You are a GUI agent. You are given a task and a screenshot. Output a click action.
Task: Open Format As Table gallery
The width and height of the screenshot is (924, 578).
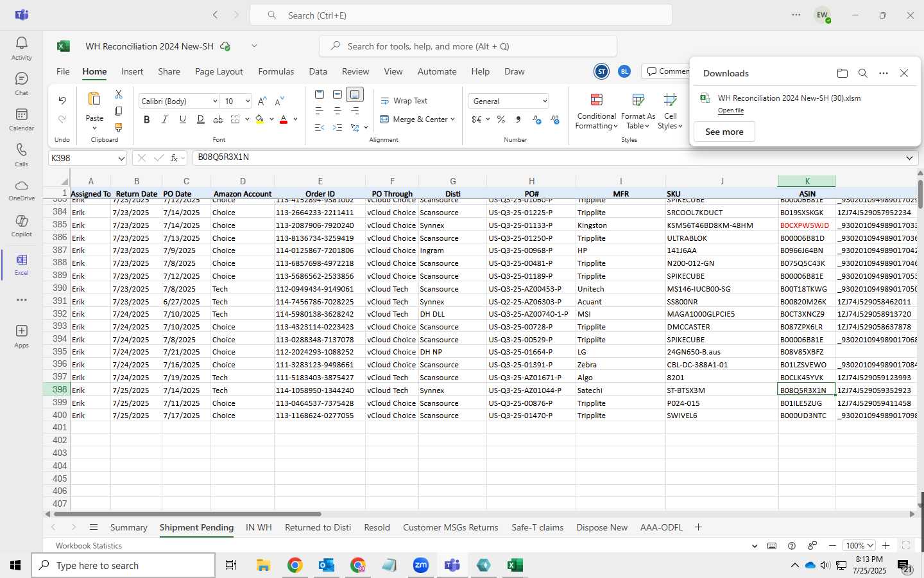click(638, 111)
